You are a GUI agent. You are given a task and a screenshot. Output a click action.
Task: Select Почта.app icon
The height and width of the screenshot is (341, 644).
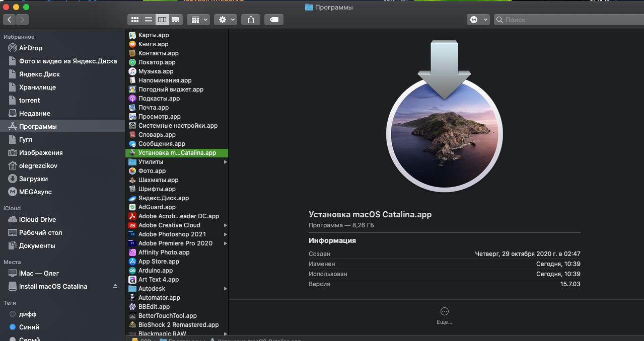[x=132, y=108]
